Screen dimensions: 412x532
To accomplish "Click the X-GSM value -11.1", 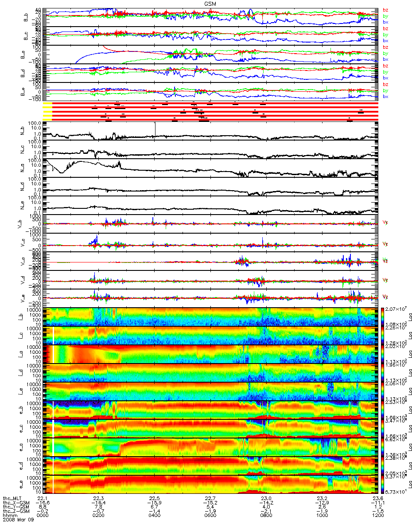I will pos(377,503).
